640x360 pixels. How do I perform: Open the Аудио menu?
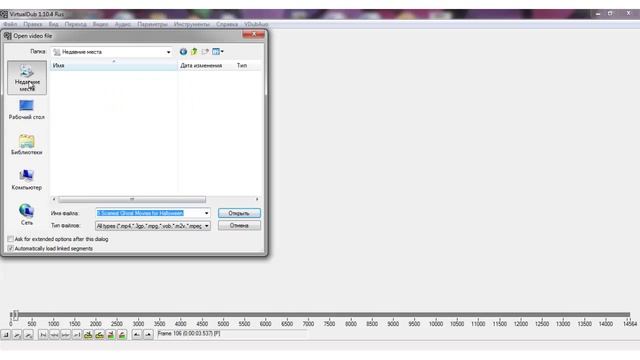pyautogui.click(x=122, y=24)
